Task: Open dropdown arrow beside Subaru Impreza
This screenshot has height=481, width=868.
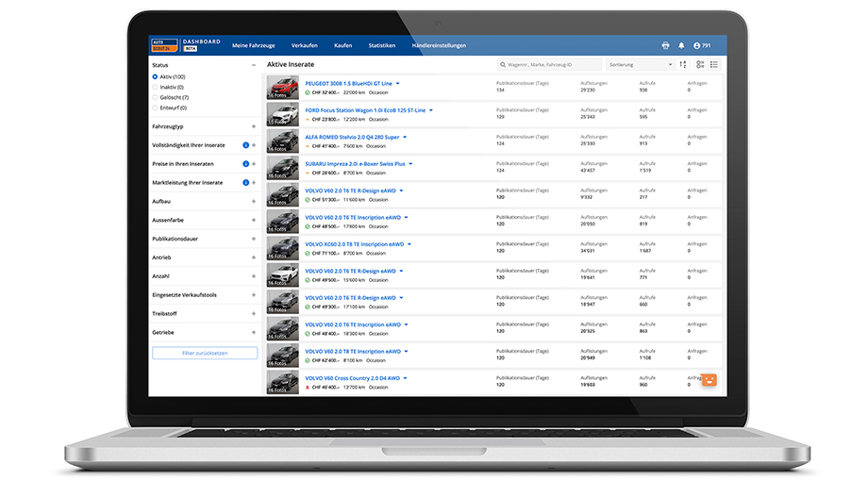Action: 410,164
